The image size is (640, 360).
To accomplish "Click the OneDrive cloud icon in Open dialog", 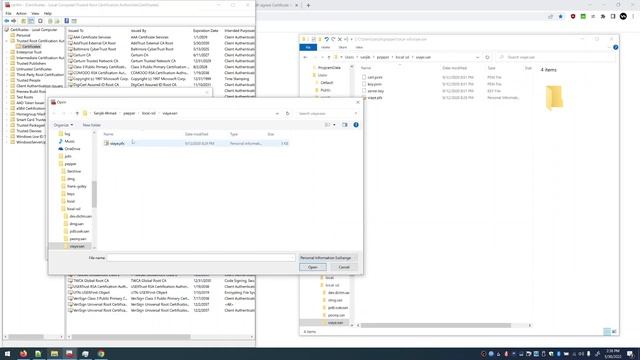I will (x=61, y=149).
